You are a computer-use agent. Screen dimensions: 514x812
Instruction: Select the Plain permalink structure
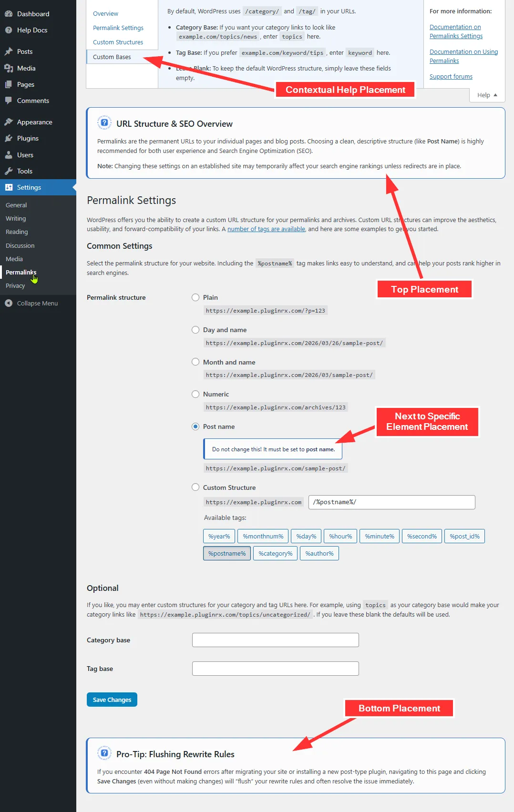(x=195, y=297)
